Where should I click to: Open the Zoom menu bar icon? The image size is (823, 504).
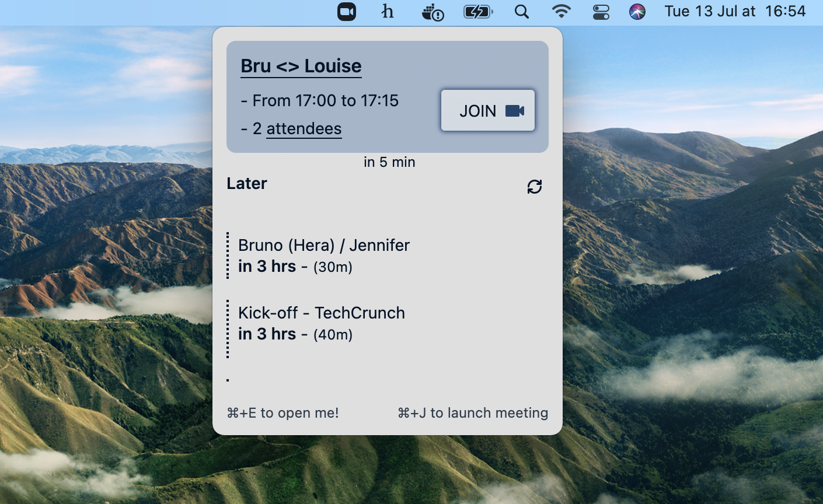(x=347, y=12)
